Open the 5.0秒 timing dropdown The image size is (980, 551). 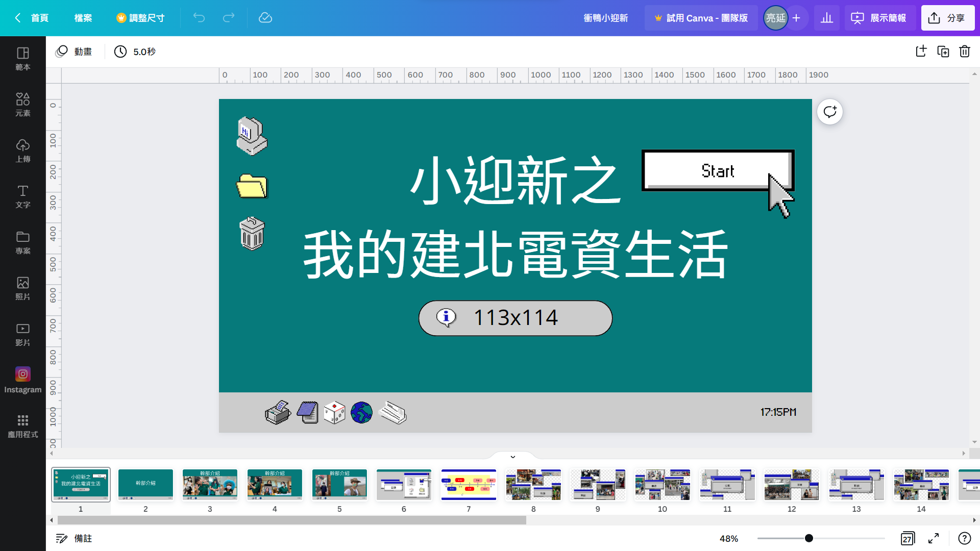(x=135, y=52)
